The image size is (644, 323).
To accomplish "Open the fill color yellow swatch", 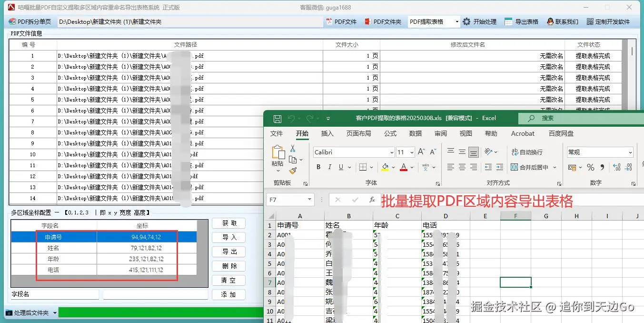I will pos(385,167).
